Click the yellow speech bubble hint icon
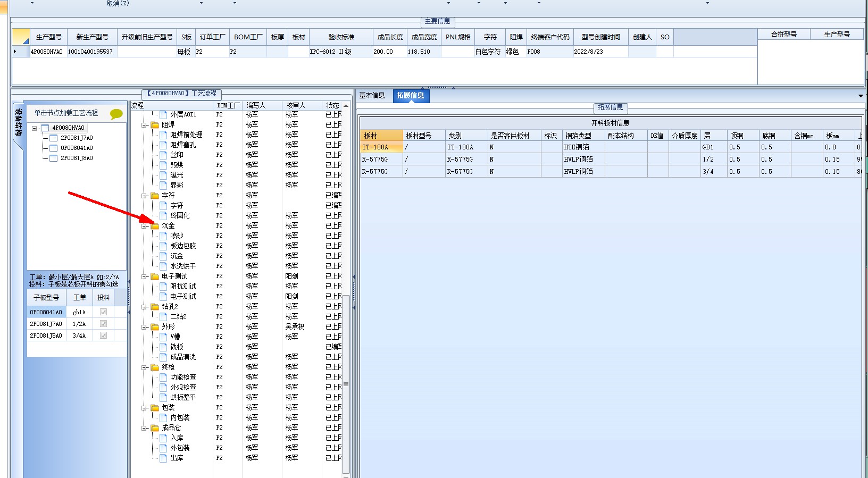868x478 pixels. (116, 113)
